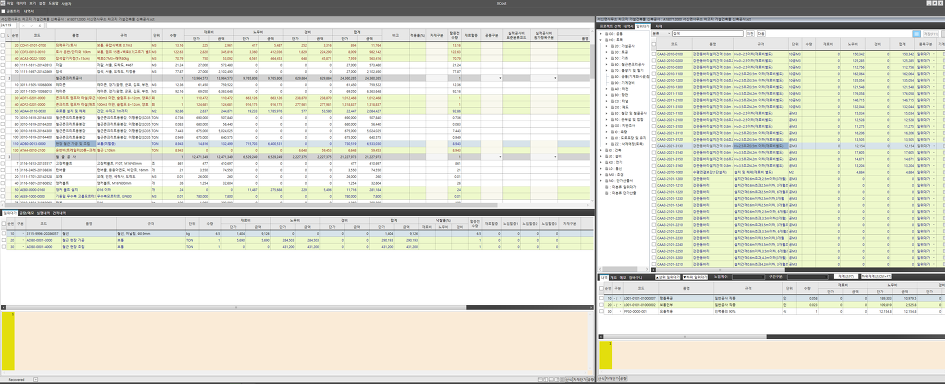The image size is (945, 384).
Task: Click inside the search text field in the right panel
Action: (x=708, y=34)
